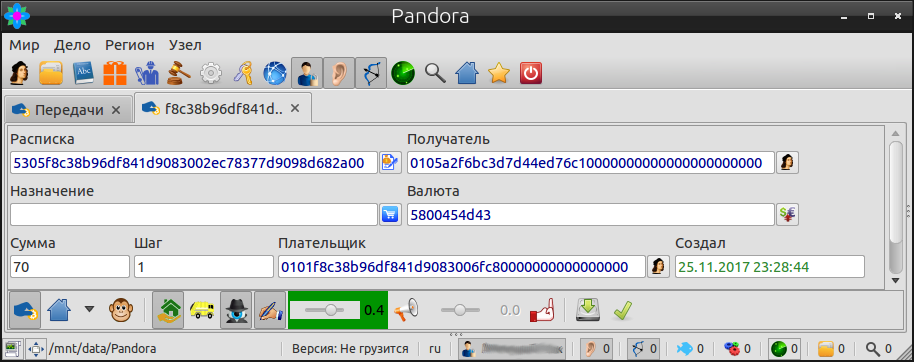Open the Дело menu
This screenshot has width=914, height=362.
tap(72, 45)
